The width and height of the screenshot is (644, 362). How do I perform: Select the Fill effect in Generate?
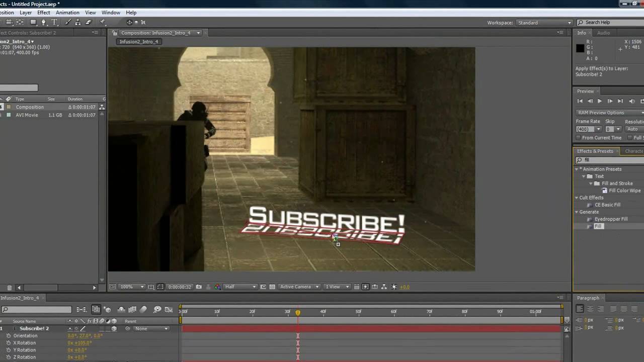598,226
